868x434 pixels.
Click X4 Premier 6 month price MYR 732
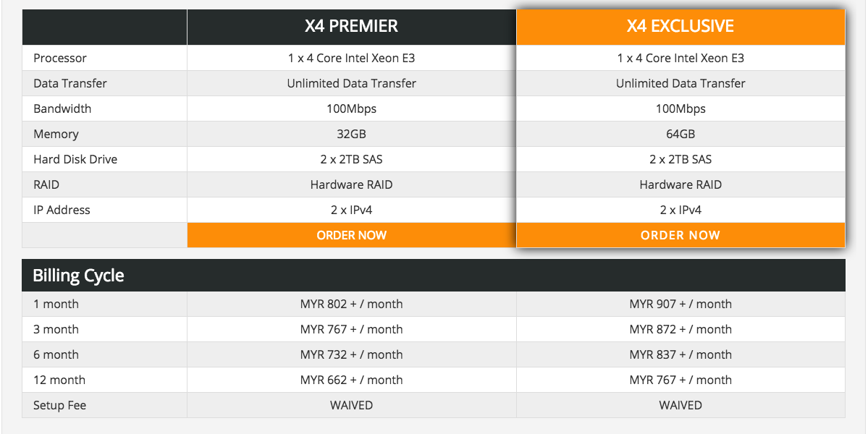click(x=352, y=355)
